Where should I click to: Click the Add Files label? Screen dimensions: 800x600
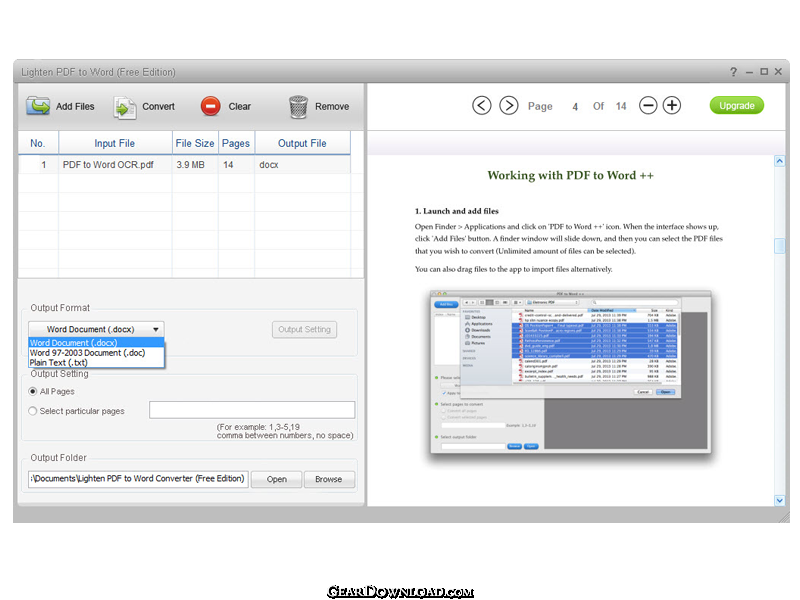tap(75, 107)
